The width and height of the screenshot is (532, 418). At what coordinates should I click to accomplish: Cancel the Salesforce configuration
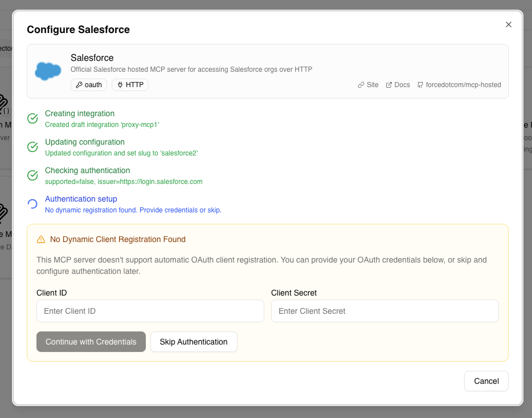(486, 381)
